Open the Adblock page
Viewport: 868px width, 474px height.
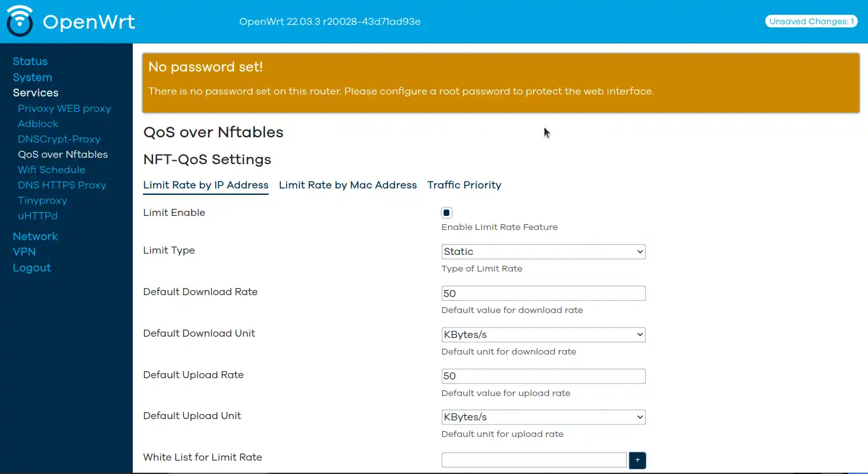click(x=38, y=124)
